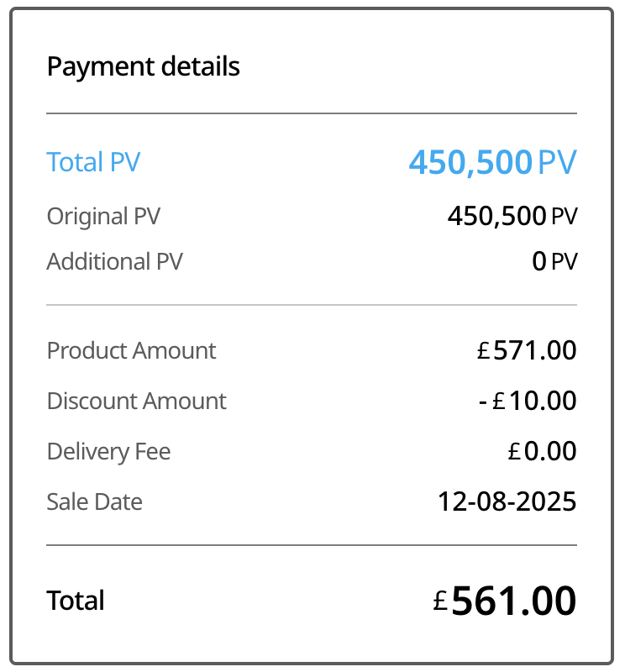Click the Additional PV value 0 PV
Screen dimensions: 625x672
tap(554, 261)
